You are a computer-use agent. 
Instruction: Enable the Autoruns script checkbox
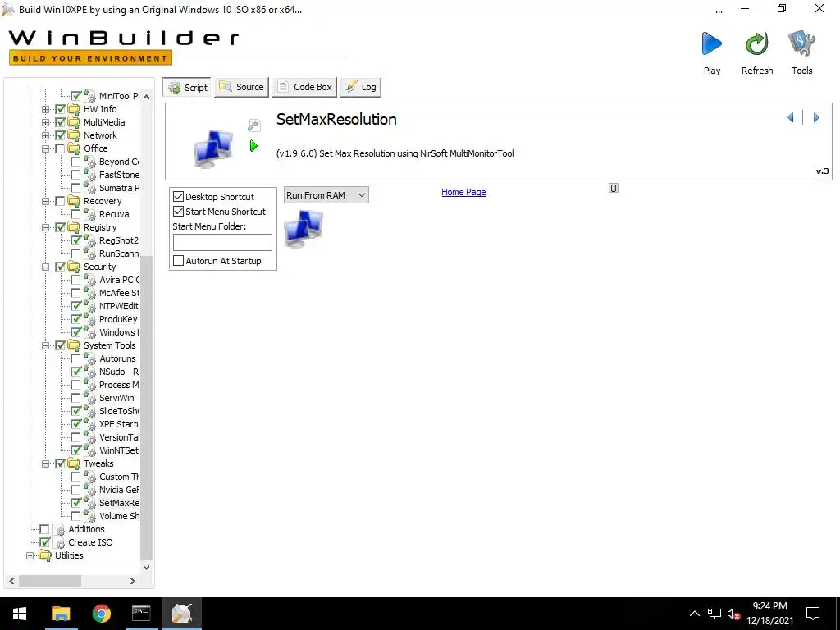coord(75,358)
